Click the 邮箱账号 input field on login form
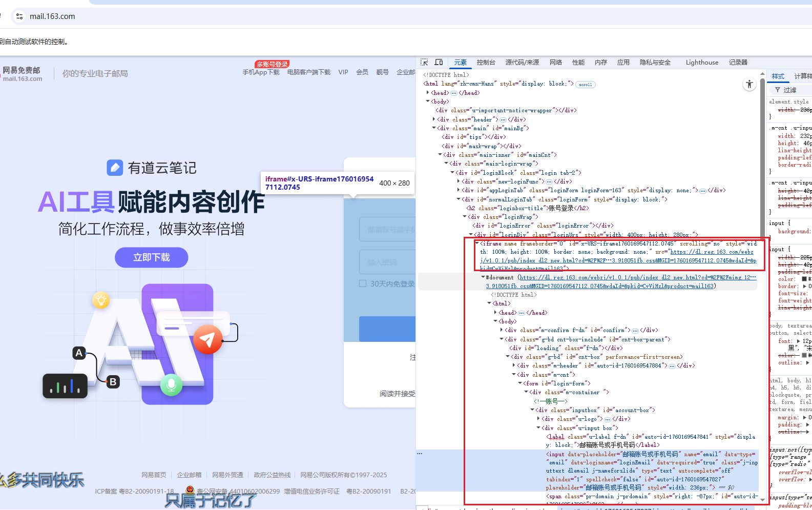Viewport: 812px width, 510px height. (387, 230)
